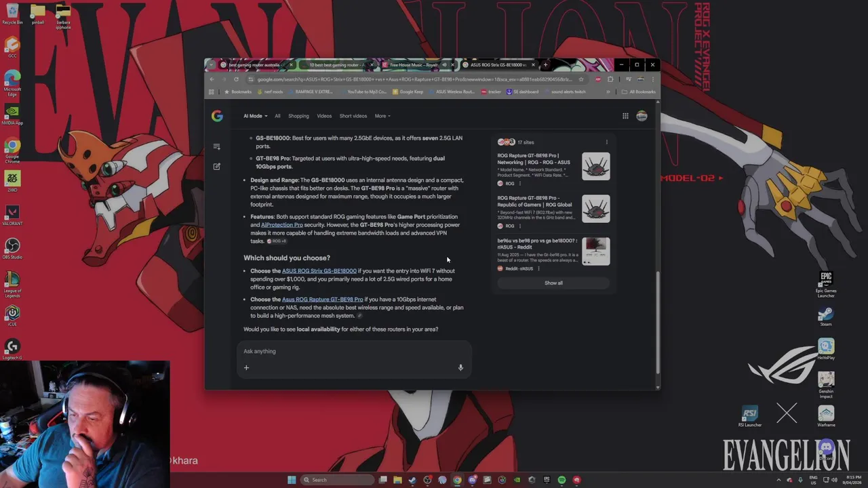
Task: Launch OBS Studio desktop shortcut
Action: tap(12, 249)
